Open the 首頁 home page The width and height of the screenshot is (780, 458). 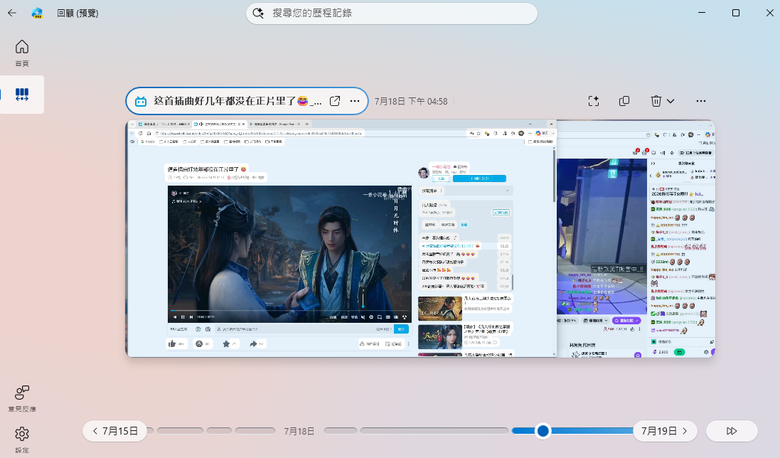(x=22, y=53)
